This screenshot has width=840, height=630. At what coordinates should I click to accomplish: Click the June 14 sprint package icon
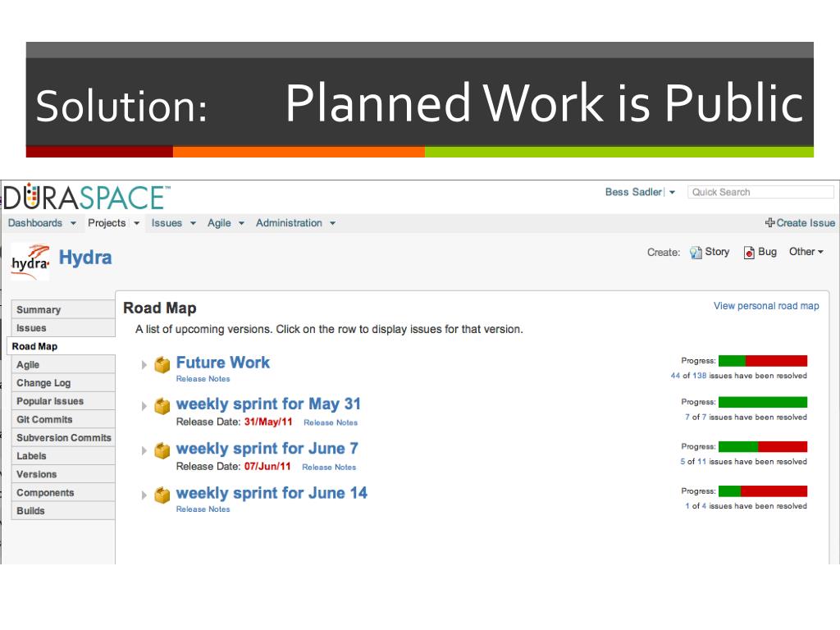(x=162, y=495)
